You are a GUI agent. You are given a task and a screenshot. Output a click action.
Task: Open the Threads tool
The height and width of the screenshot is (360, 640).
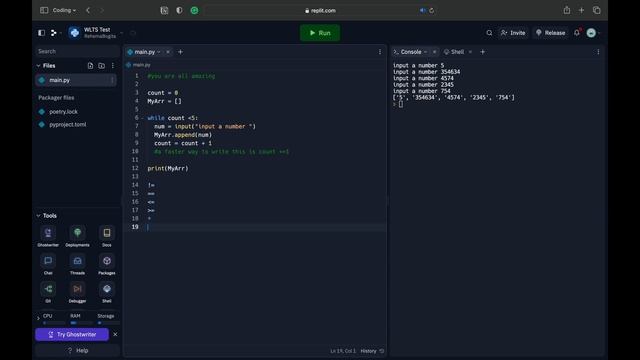(x=77, y=264)
